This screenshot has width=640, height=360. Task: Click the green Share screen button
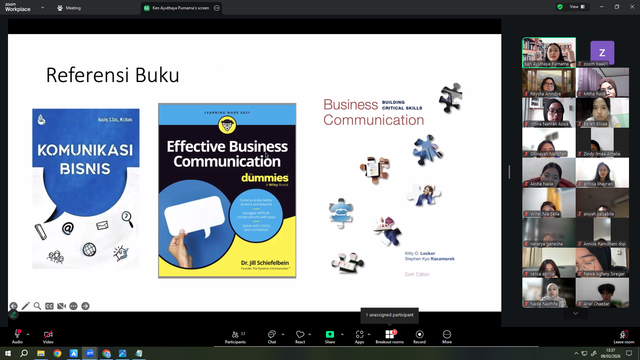tap(330, 337)
